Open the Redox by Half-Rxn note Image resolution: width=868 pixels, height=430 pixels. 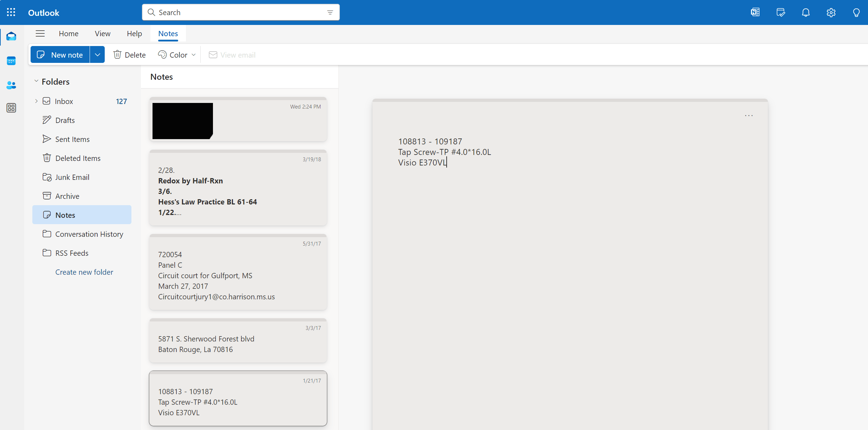coord(238,188)
